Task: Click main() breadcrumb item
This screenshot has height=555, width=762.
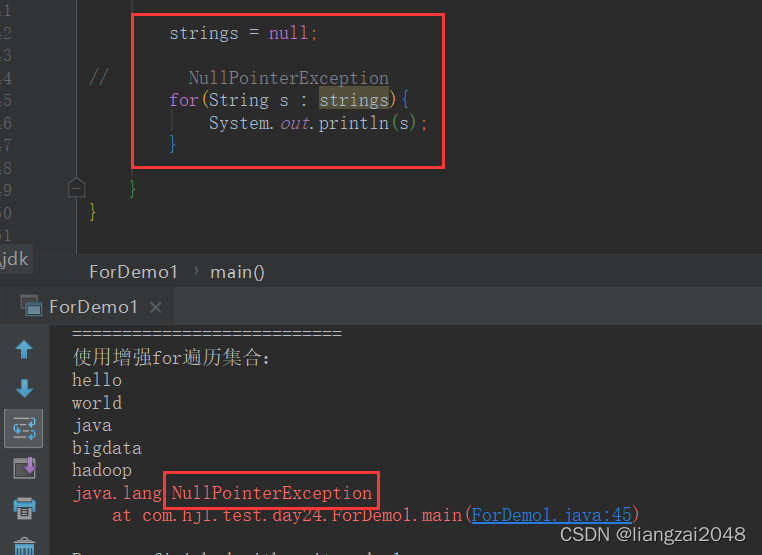Action: tap(237, 272)
